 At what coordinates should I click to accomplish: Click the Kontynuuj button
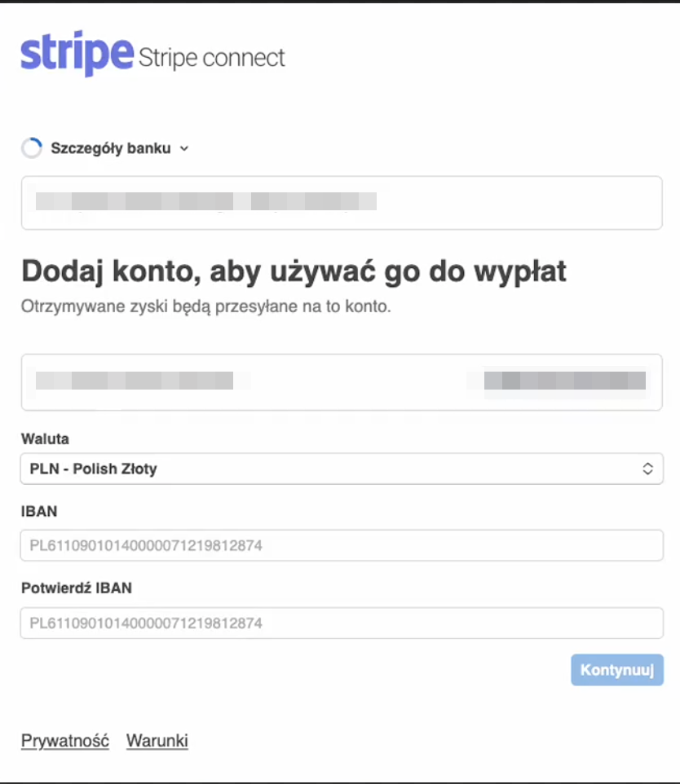[x=617, y=670]
